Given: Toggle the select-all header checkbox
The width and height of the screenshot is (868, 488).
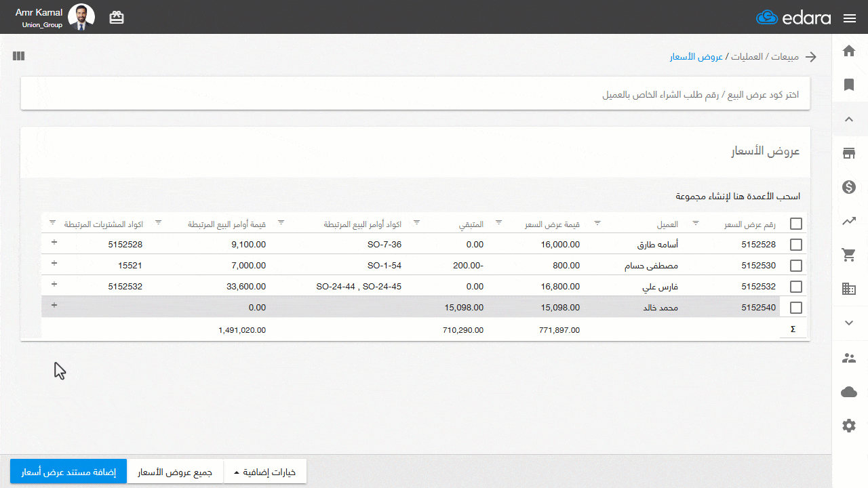Looking at the screenshot, I should 796,224.
